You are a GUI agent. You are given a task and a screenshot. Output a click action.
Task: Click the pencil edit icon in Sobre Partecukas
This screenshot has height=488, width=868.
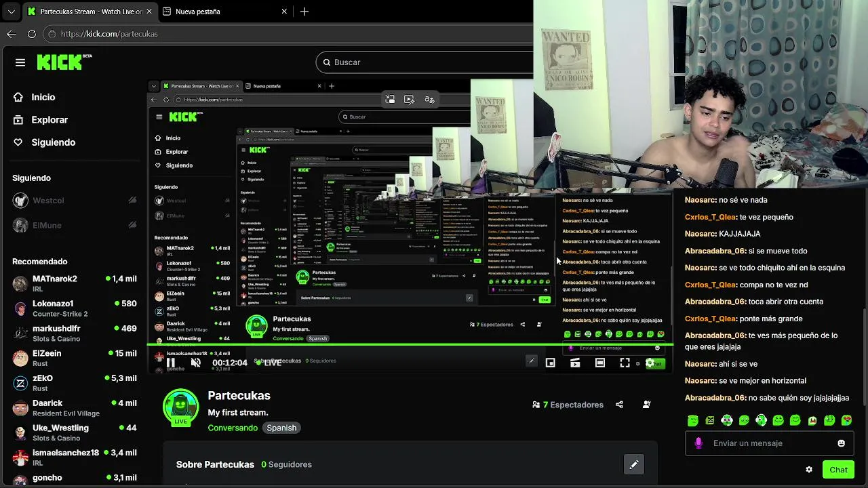(x=634, y=464)
